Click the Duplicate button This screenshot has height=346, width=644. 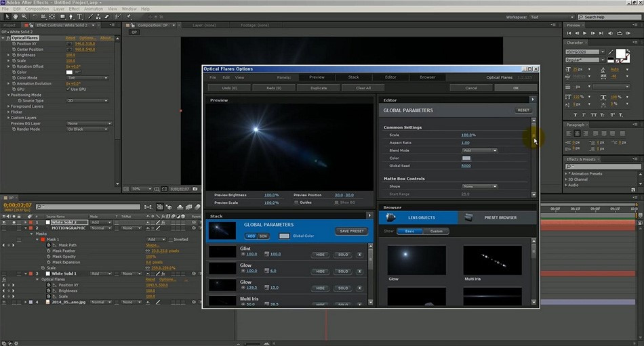tap(319, 88)
